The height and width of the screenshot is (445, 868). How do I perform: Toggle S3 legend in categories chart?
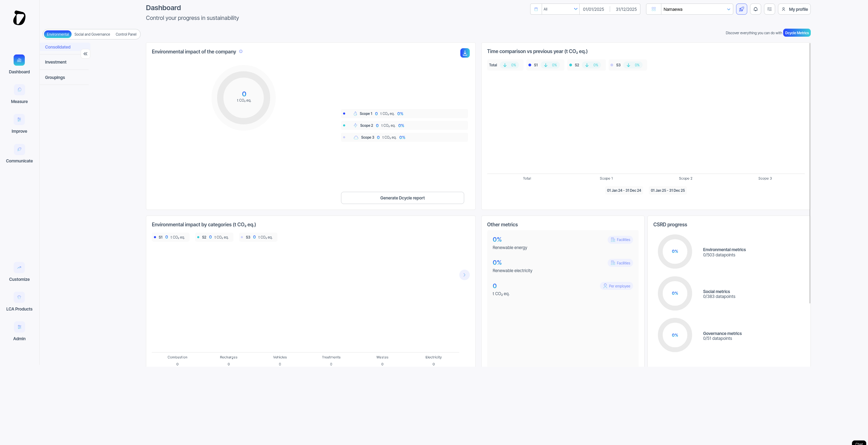point(258,237)
